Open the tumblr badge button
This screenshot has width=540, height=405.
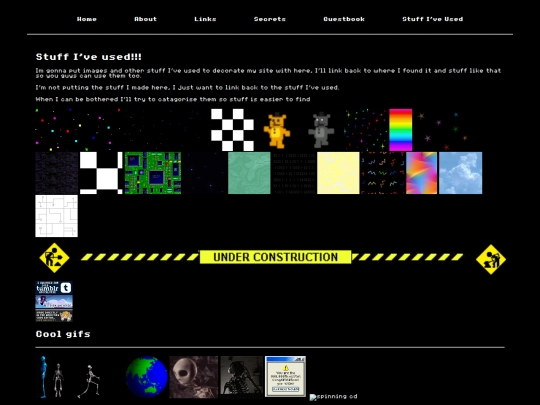point(54,288)
